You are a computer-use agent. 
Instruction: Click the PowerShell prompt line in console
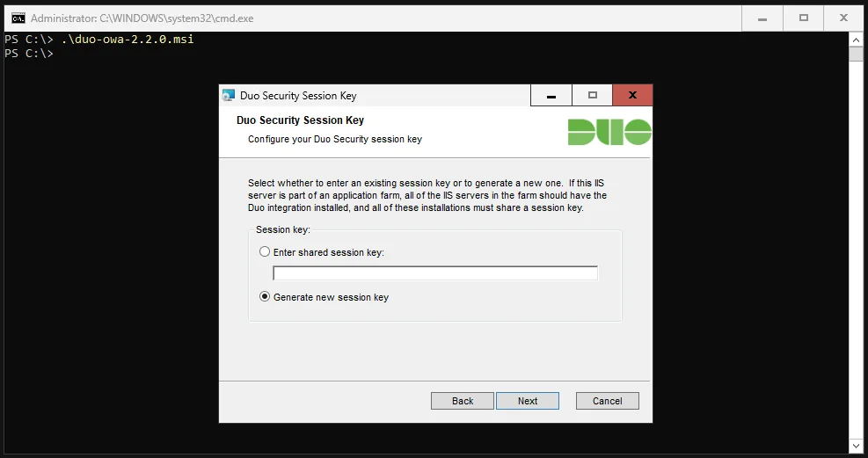pos(29,54)
